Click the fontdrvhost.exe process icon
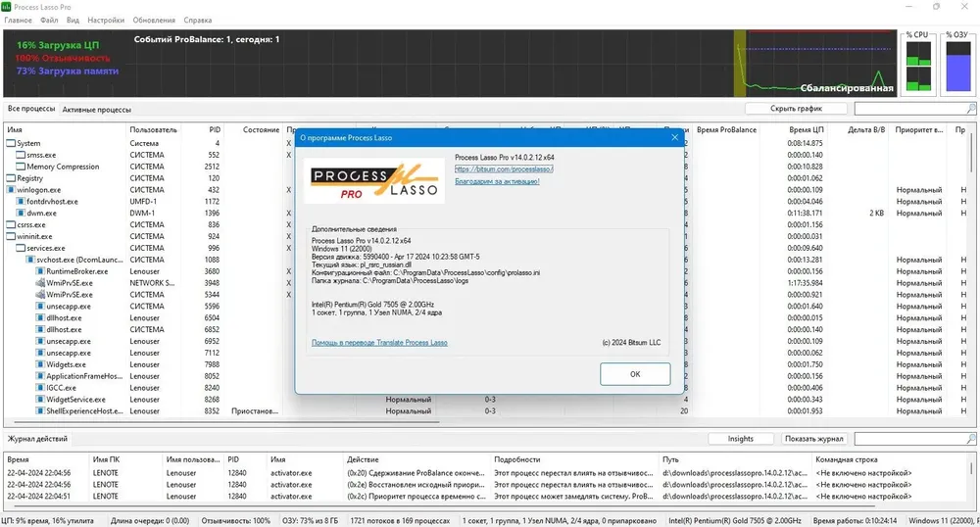 point(21,202)
